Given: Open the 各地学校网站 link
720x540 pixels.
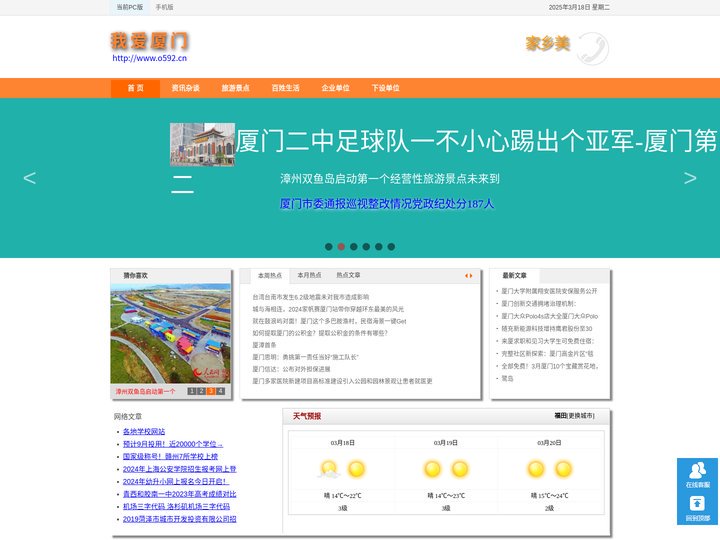Looking at the screenshot, I should 144,432.
